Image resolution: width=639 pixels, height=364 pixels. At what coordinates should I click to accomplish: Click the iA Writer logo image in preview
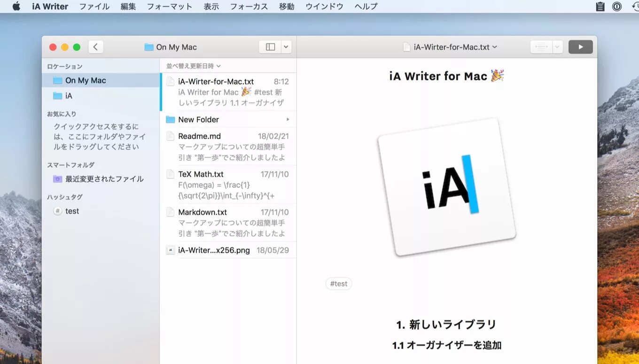tap(447, 187)
